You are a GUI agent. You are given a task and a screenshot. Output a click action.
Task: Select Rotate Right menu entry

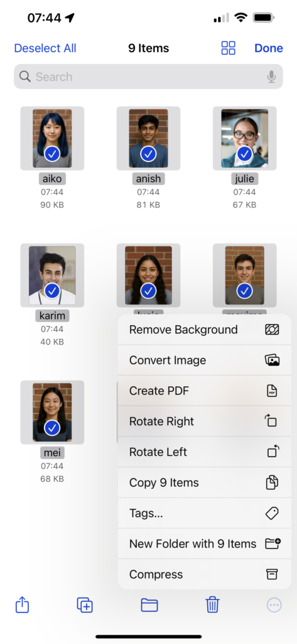pos(204,421)
